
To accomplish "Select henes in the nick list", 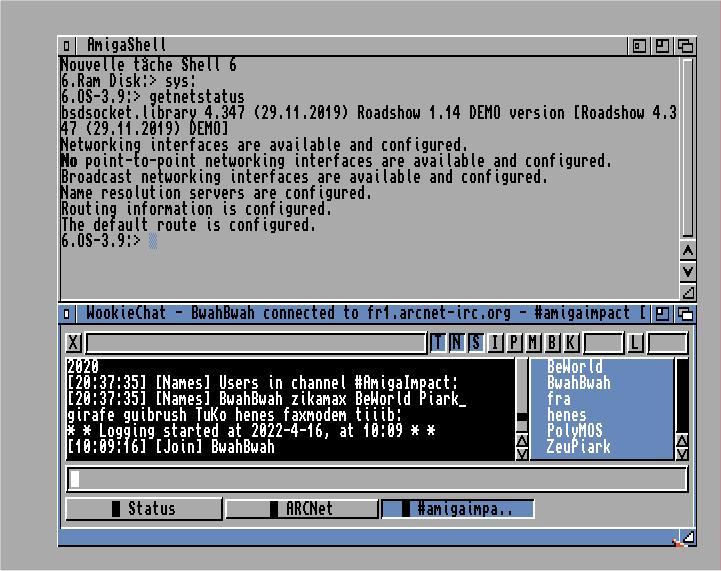I will click(x=566, y=415).
